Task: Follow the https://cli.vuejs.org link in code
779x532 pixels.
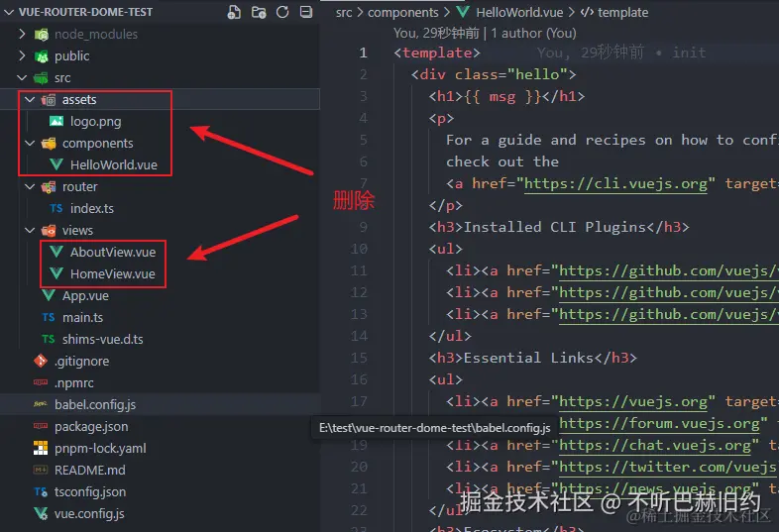Action: (615, 184)
